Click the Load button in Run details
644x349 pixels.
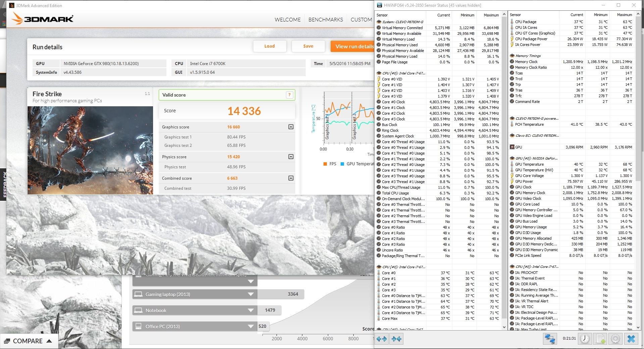point(269,46)
